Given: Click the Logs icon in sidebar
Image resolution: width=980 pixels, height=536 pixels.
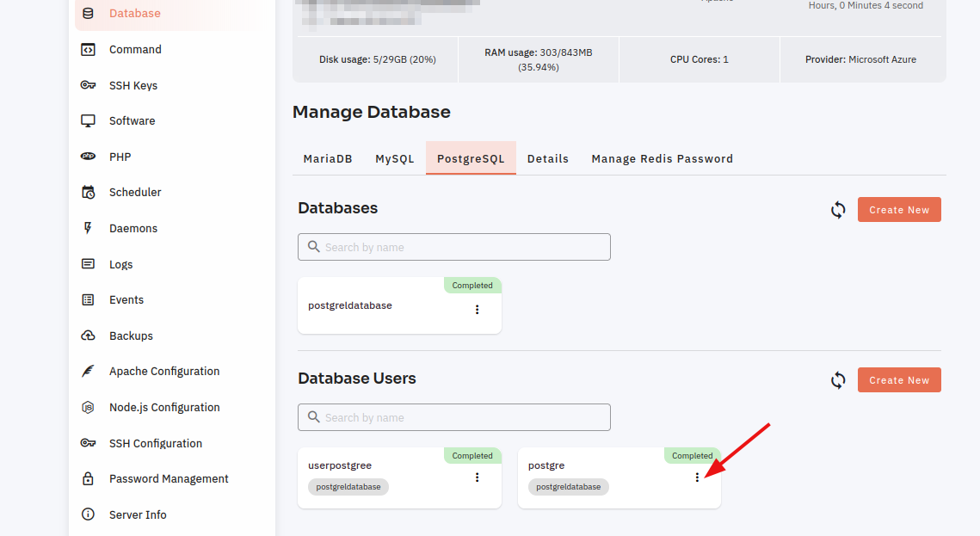Looking at the screenshot, I should click(88, 263).
